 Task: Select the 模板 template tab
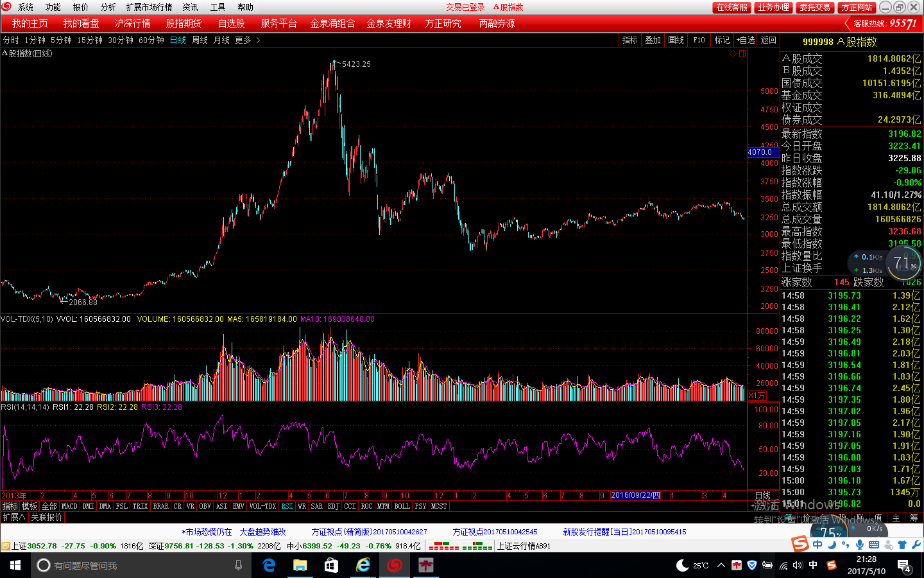click(30, 506)
